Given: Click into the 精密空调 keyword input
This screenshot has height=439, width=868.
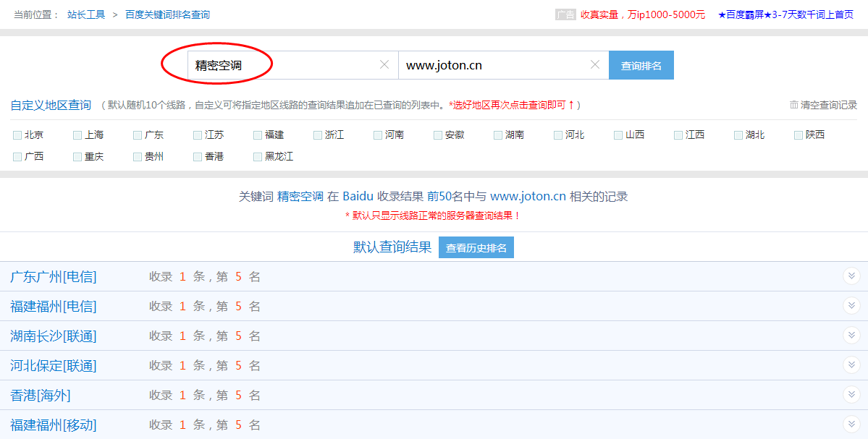Looking at the screenshot, I should tap(282, 65).
